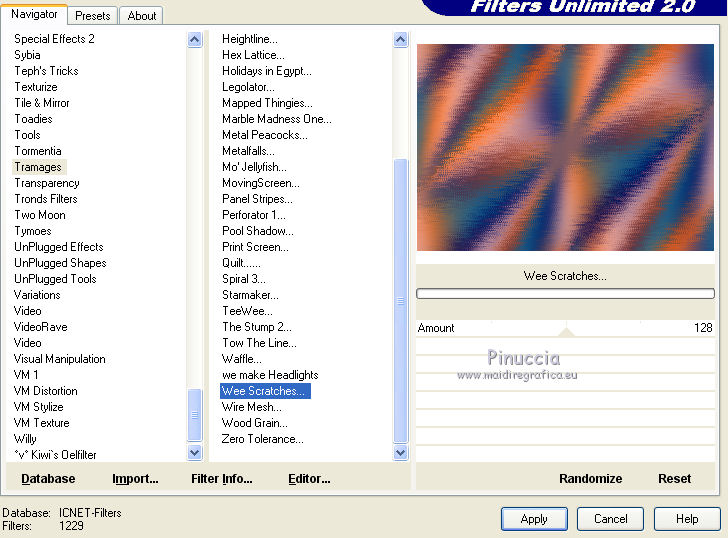728x538 pixels.
Task: Choose The Stump 2... filter
Action: coord(257,327)
